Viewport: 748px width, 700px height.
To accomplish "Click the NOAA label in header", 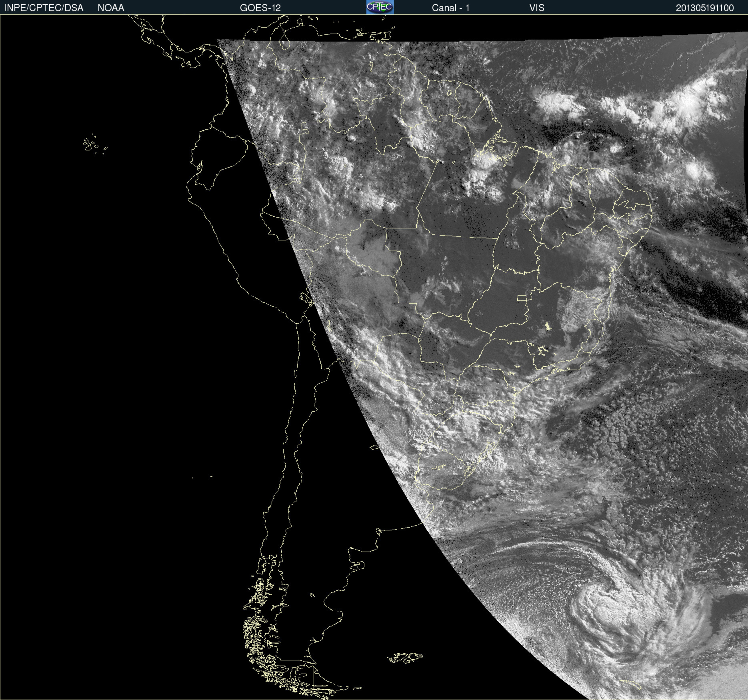I will tap(111, 8).
